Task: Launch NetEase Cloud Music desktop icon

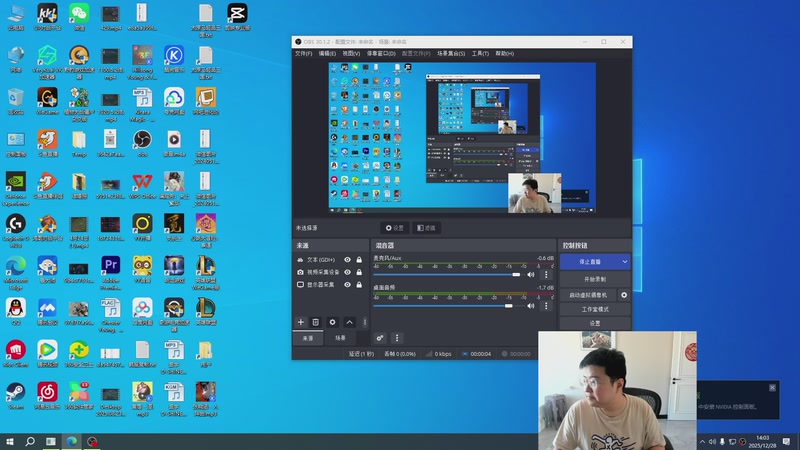Action: click(47, 396)
